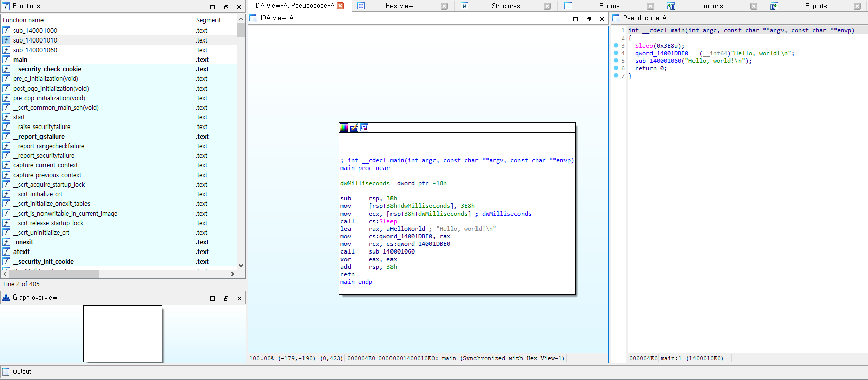
Task: Toggle breakpoint dot on pseudocode line 5
Action: pyautogui.click(x=616, y=61)
